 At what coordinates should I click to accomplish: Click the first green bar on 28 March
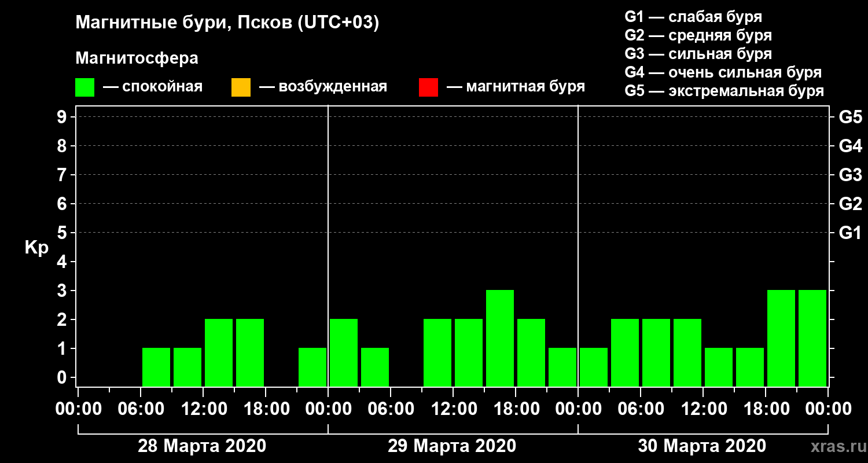coord(156,367)
